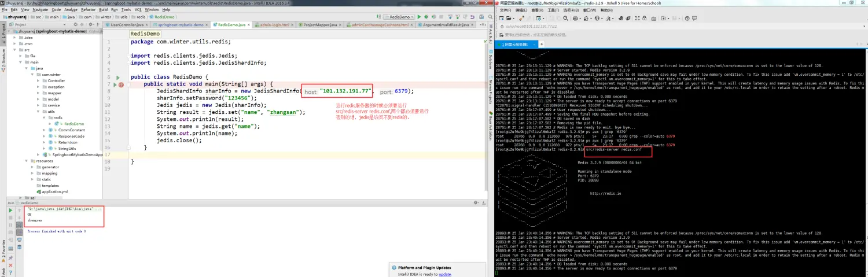Image resolution: width=868 pixels, height=277 pixels.
Task: Open the VCS menu in IntelliJ
Action: (x=138, y=10)
